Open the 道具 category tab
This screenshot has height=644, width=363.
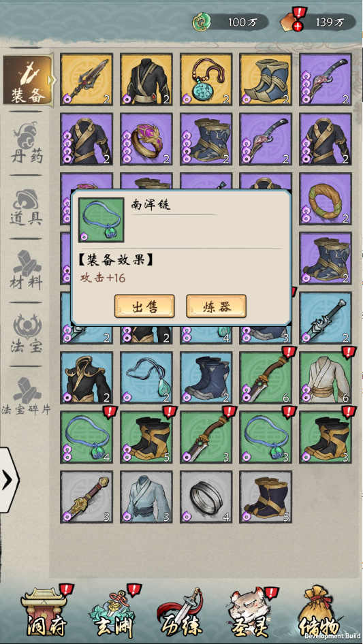click(27, 207)
